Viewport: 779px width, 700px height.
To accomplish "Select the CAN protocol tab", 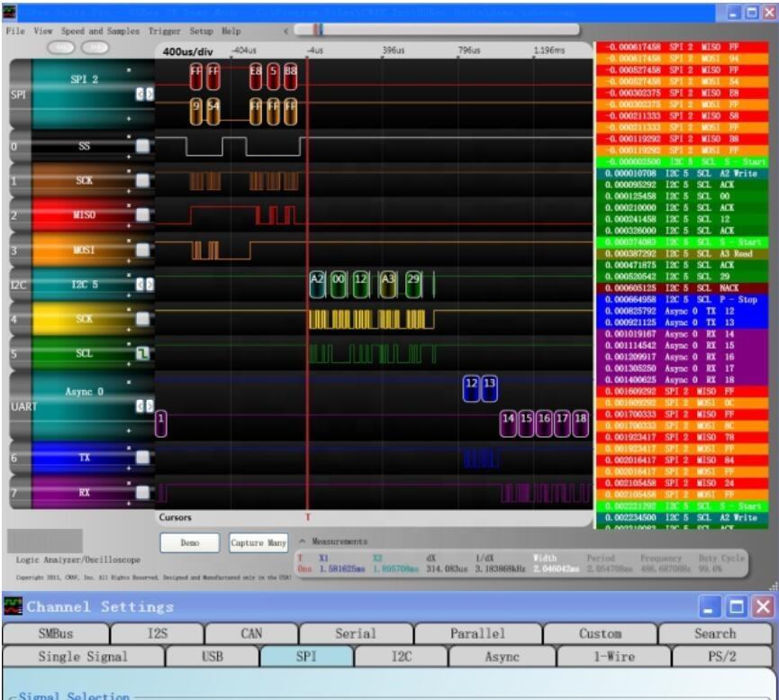I will click(251, 633).
